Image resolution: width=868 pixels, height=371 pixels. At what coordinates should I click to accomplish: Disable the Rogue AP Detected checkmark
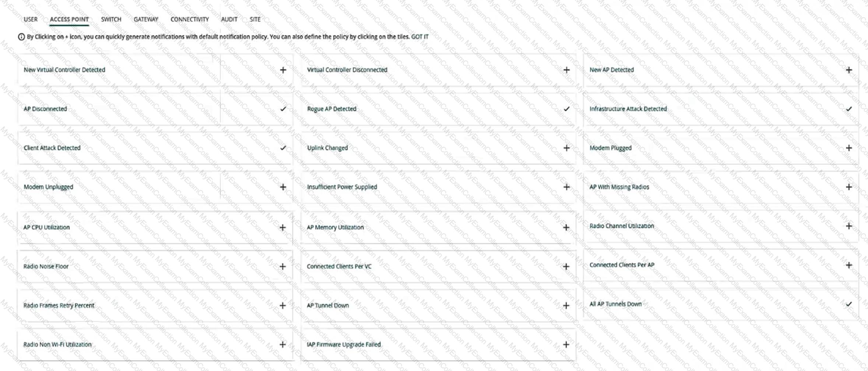566,109
